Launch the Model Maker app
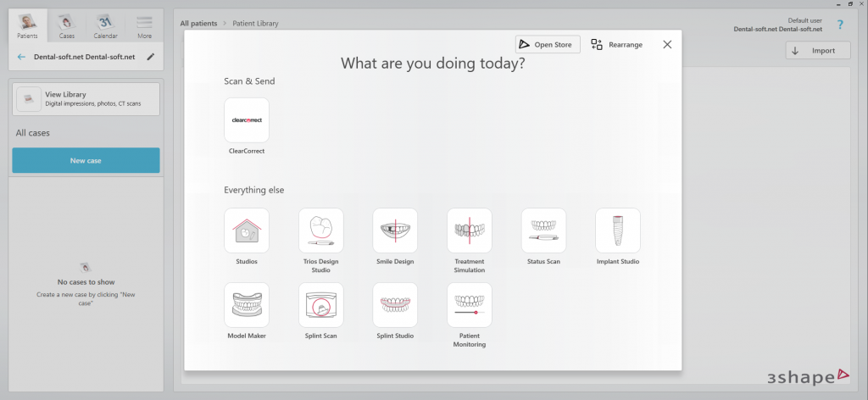The height and width of the screenshot is (400, 868). point(247,305)
